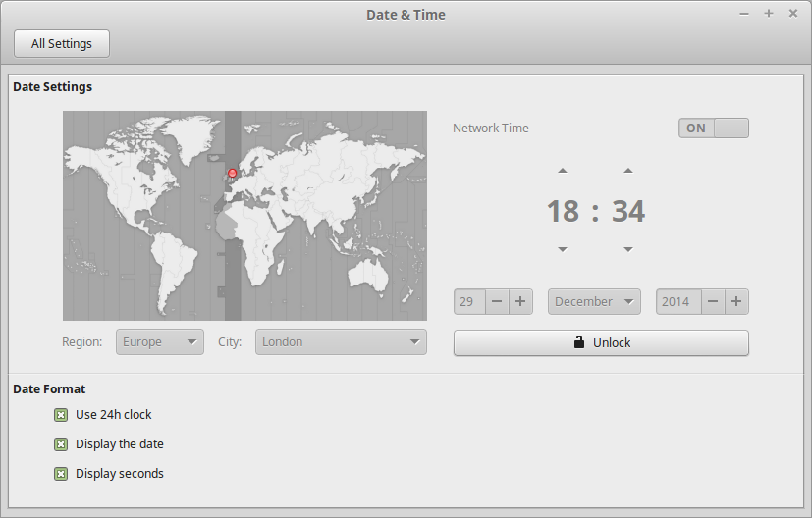Go back to All Settings

[x=62, y=43]
